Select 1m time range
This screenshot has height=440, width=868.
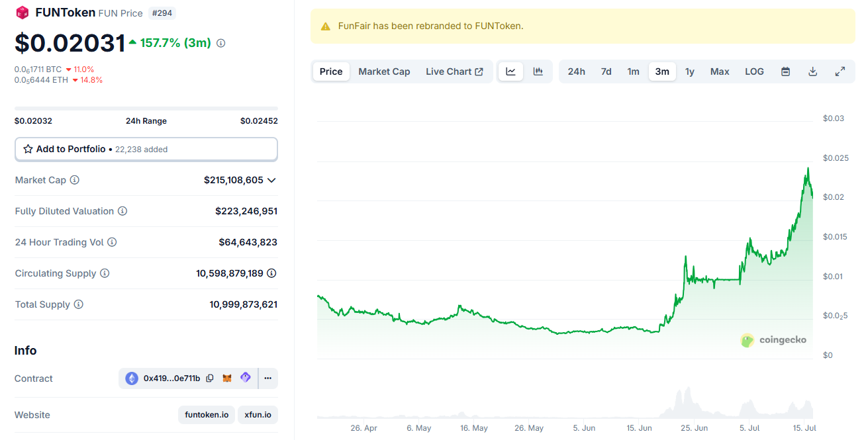tap(634, 71)
